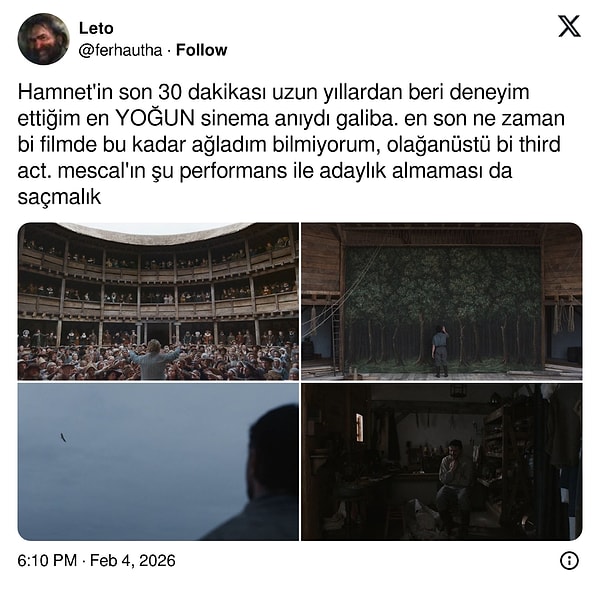Click the conductor figure in the theatre photo

coord(155,359)
